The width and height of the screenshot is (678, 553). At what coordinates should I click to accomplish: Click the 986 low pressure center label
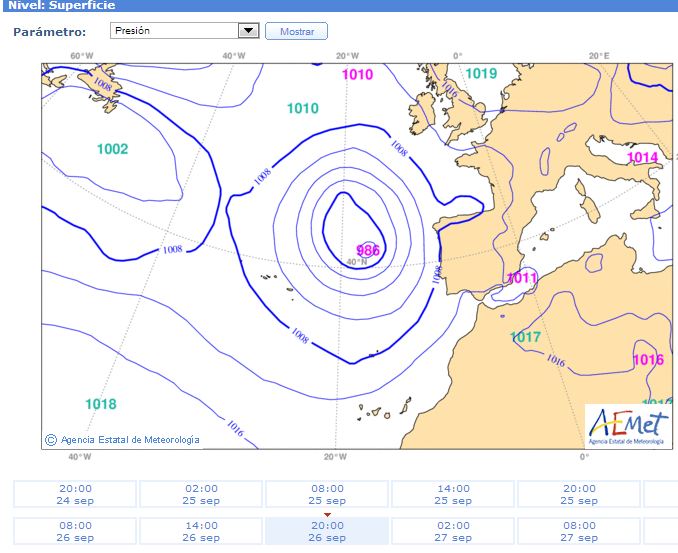[x=368, y=250]
